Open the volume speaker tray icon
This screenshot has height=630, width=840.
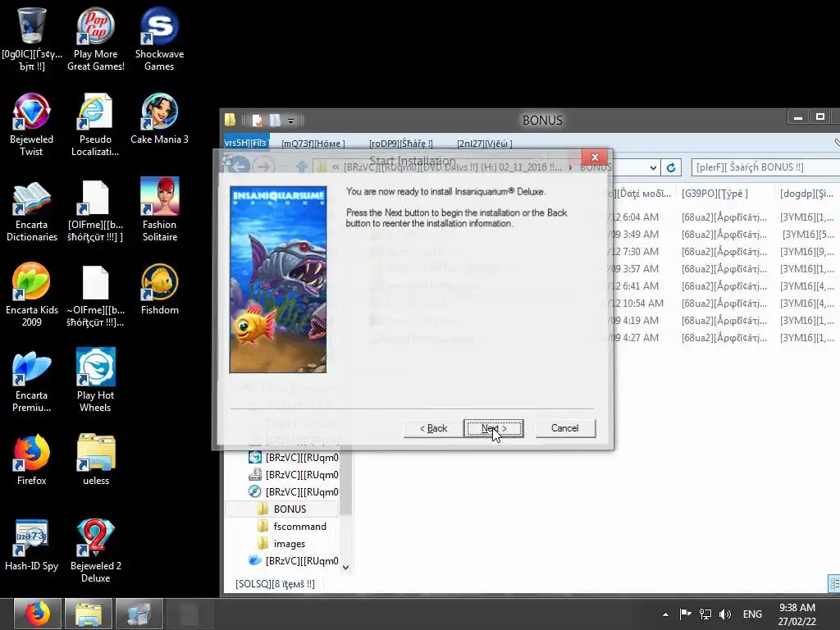[x=725, y=614]
